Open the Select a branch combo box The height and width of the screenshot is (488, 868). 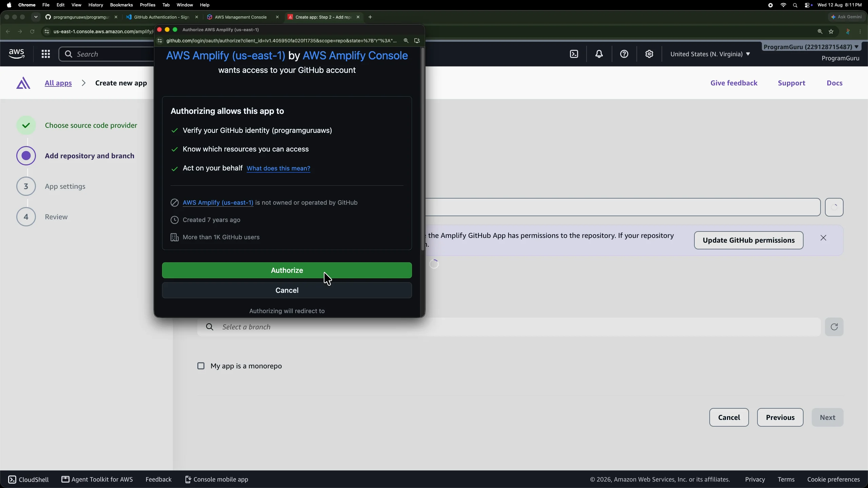[509, 327]
